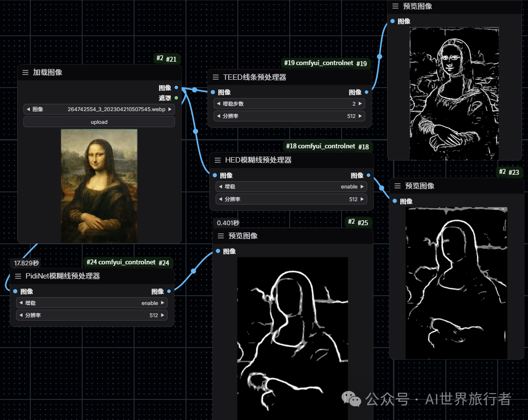Image resolution: width=528 pixels, height=420 pixels.
Task: Increase PidiNet 分辨率 value
Action: pyautogui.click(x=162, y=315)
